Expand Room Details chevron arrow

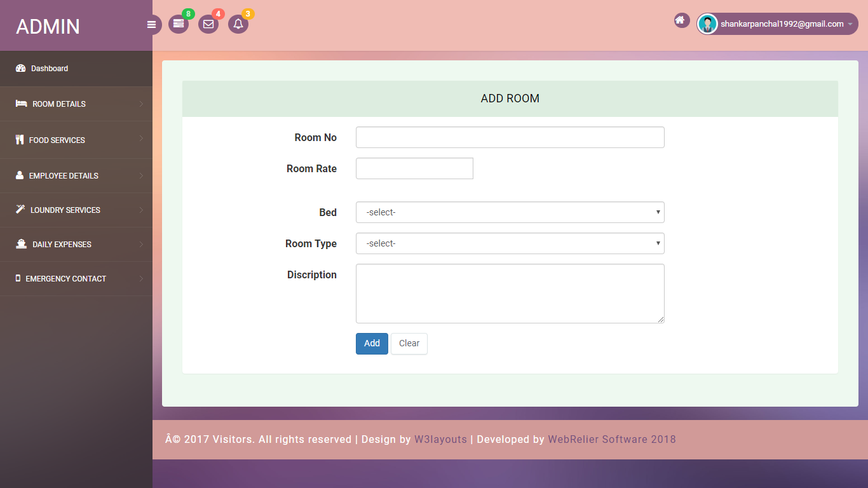(141, 104)
